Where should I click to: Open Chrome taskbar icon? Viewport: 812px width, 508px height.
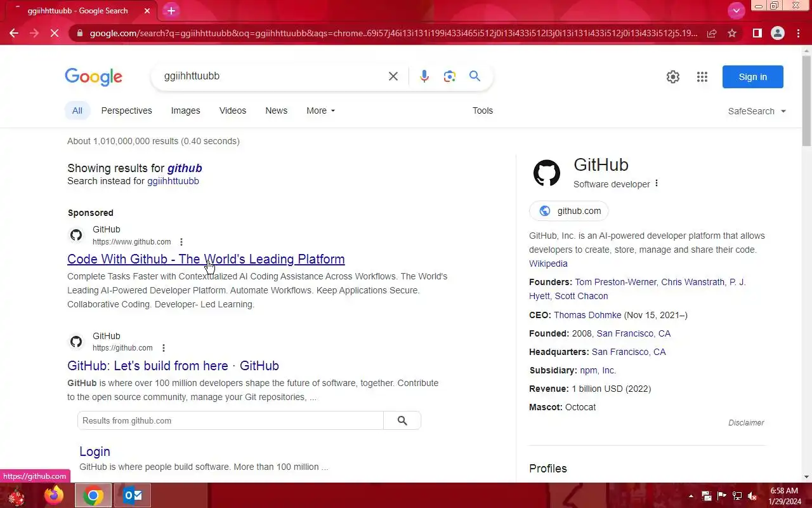coord(93,495)
